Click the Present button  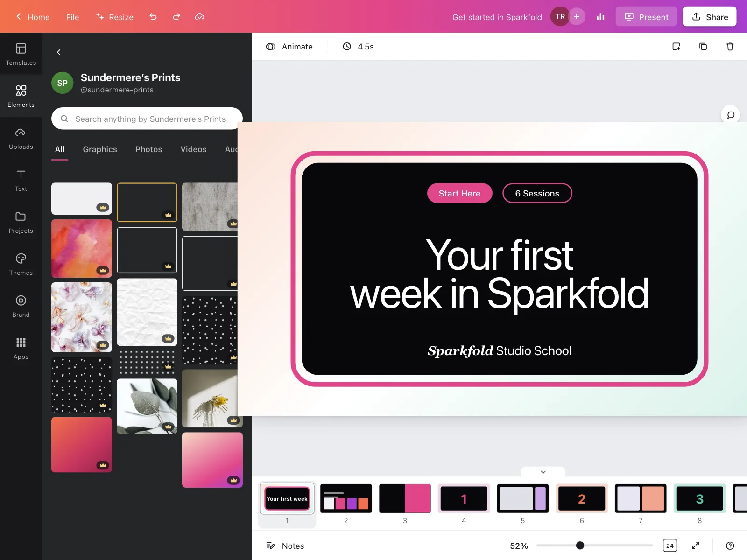point(646,17)
